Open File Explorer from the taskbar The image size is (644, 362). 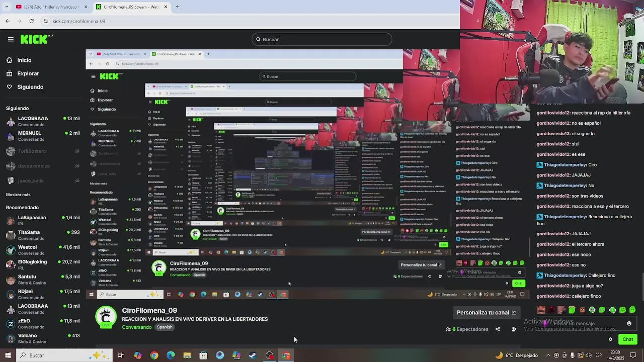click(x=187, y=355)
